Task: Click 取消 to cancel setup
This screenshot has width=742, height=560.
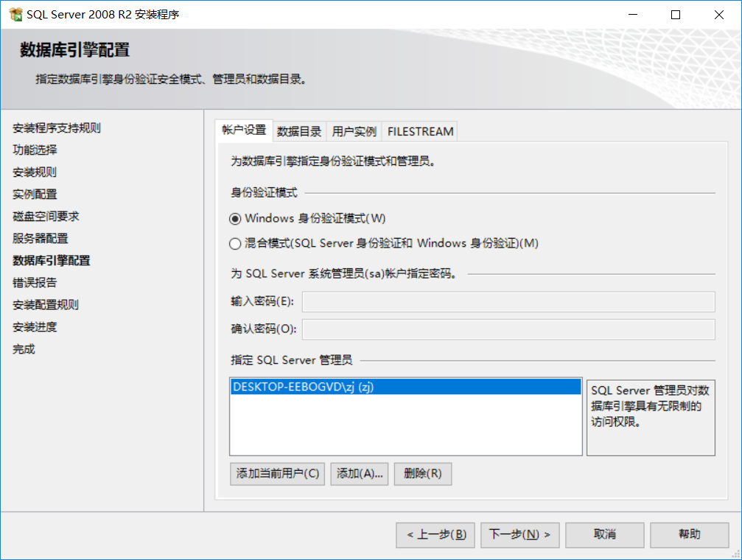Action: point(604,535)
